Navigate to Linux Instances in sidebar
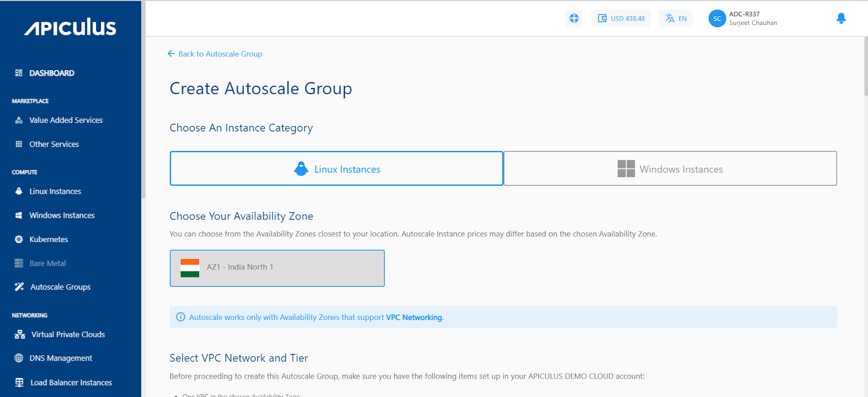868x397 pixels. point(55,191)
